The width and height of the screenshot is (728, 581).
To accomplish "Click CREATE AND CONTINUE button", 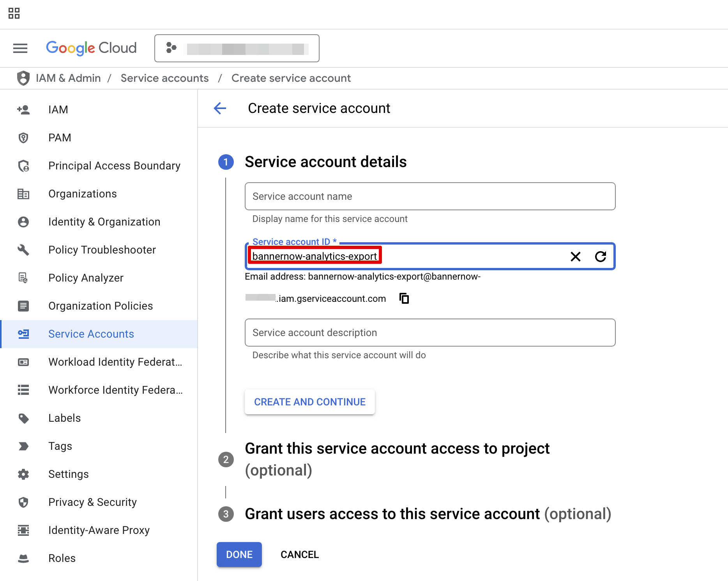I will pos(310,402).
